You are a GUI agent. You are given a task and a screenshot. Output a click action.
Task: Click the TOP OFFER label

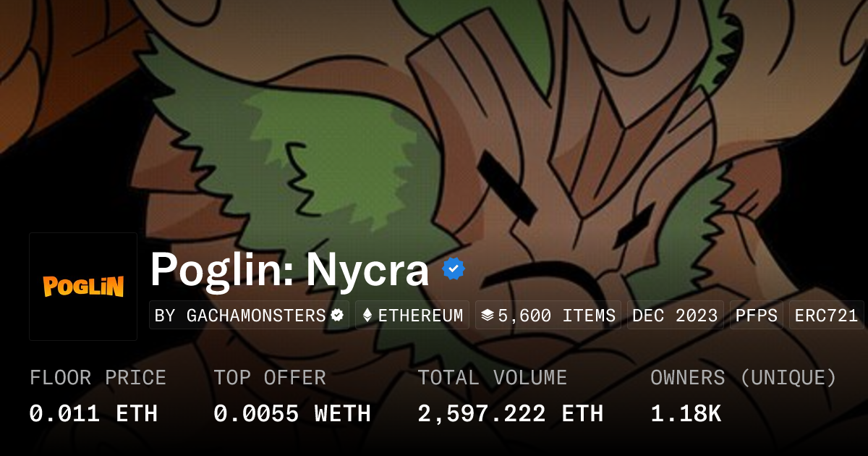click(x=270, y=378)
